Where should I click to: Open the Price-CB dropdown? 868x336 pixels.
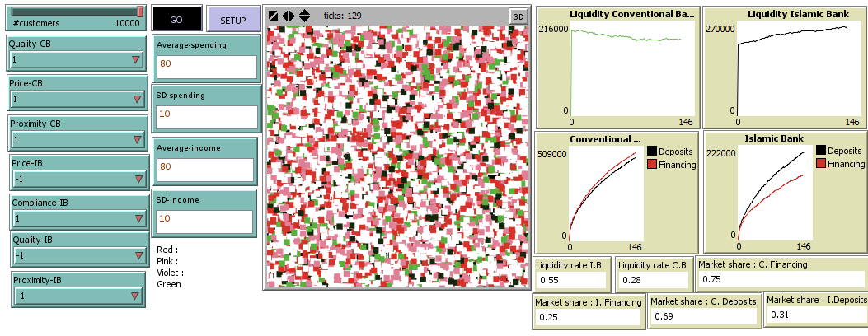(77, 99)
